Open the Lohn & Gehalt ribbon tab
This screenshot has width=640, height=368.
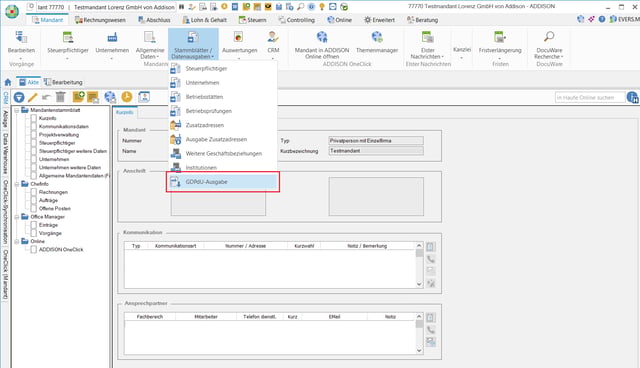pos(204,20)
